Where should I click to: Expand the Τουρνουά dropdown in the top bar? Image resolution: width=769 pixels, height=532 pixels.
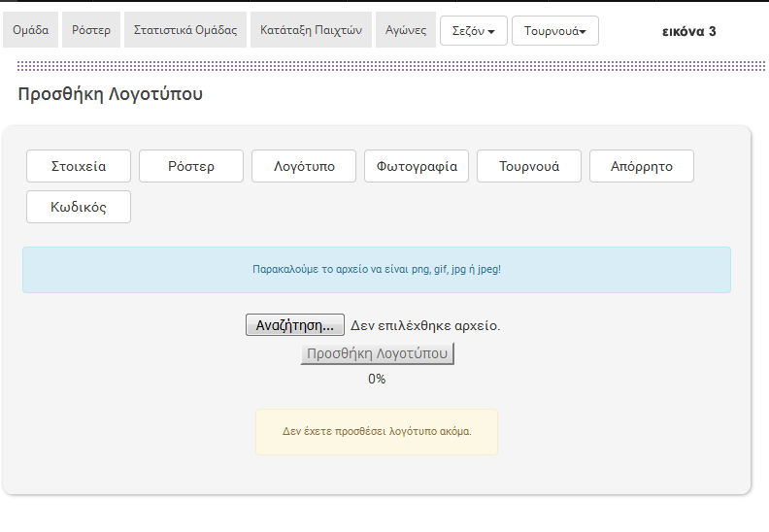click(x=555, y=31)
